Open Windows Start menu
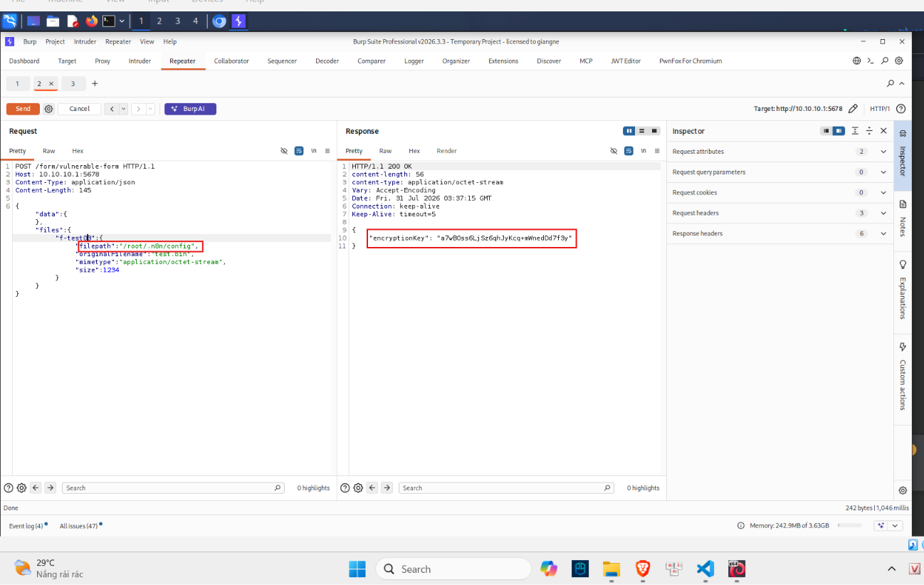924x585 pixels. pos(357,569)
